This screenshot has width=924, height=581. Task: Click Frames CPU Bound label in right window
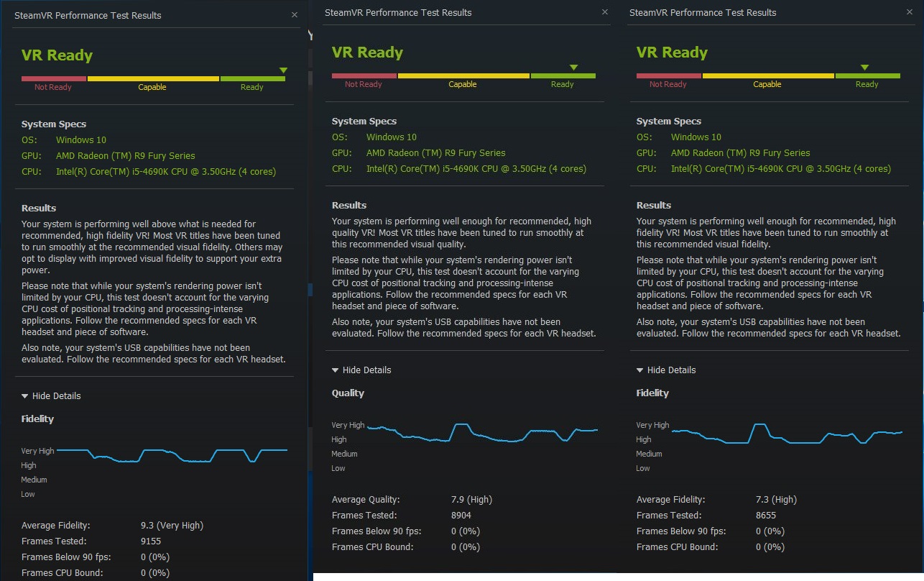point(677,547)
